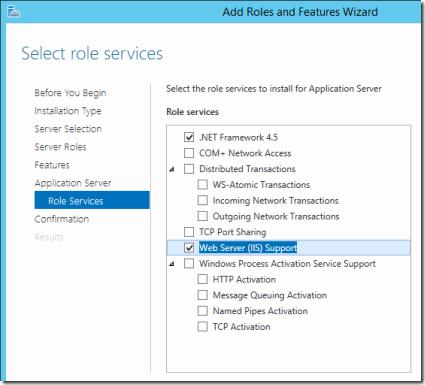The width and height of the screenshot is (425, 385).
Task: Select the Outgoing Network Transactions row
Action: 276,216
